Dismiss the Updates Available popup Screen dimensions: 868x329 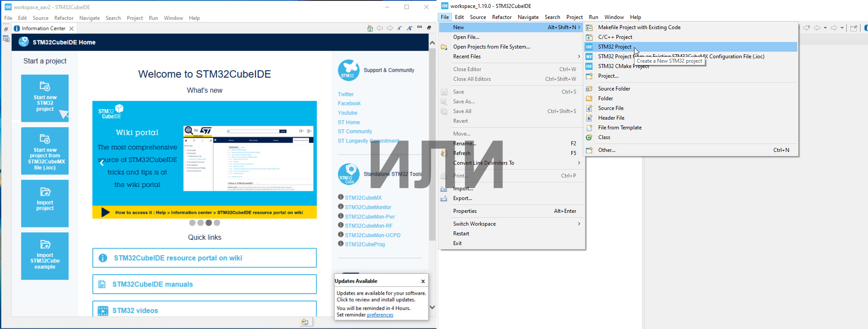423,281
